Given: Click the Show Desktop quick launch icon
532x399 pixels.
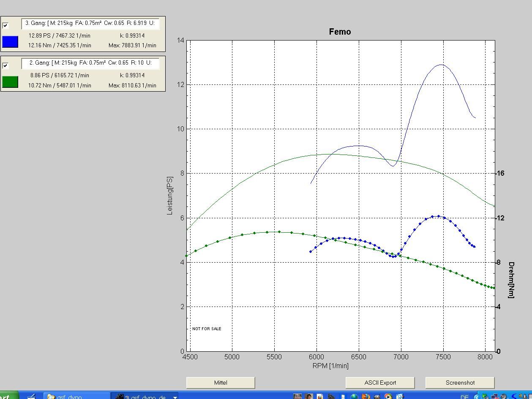Looking at the screenshot, I should coord(31,396).
